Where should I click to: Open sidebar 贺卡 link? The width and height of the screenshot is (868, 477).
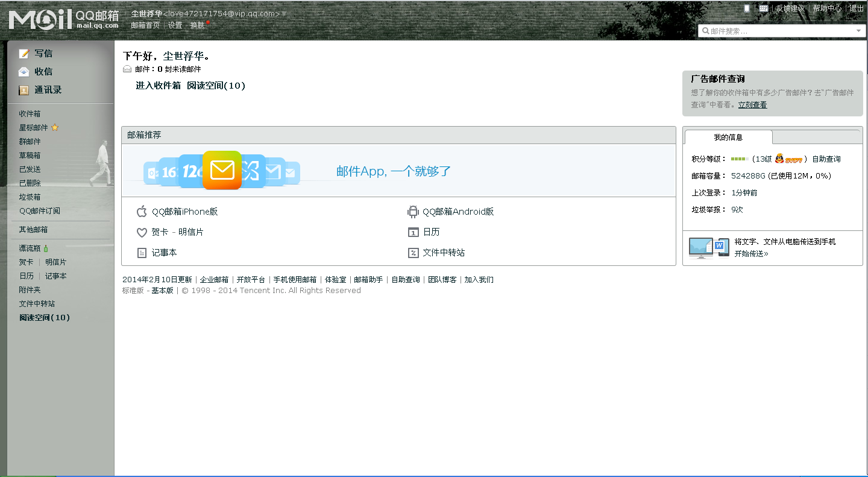(26, 262)
